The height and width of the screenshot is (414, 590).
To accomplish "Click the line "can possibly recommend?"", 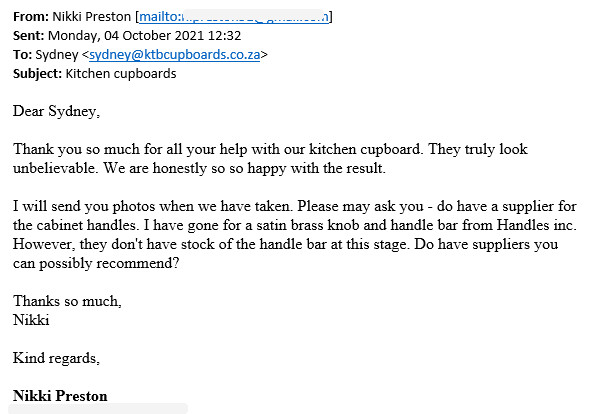I will [96, 263].
